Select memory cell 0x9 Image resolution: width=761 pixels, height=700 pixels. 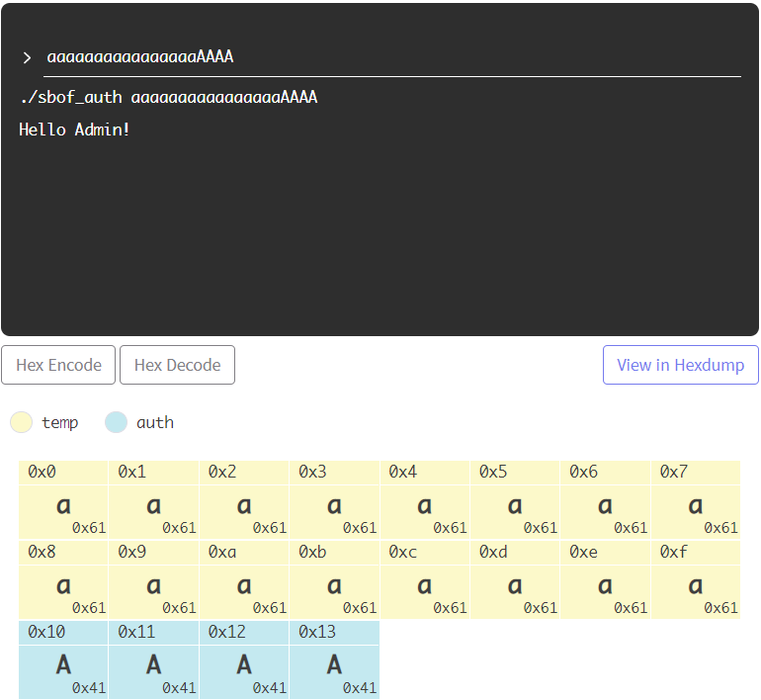click(x=154, y=580)
